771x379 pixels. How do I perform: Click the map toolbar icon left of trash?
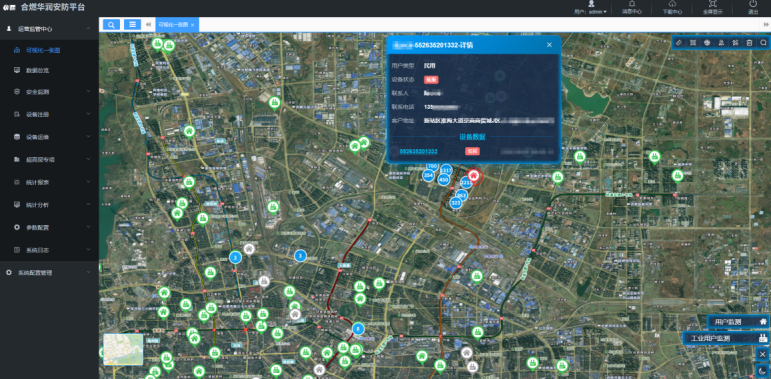click(735, 43)
